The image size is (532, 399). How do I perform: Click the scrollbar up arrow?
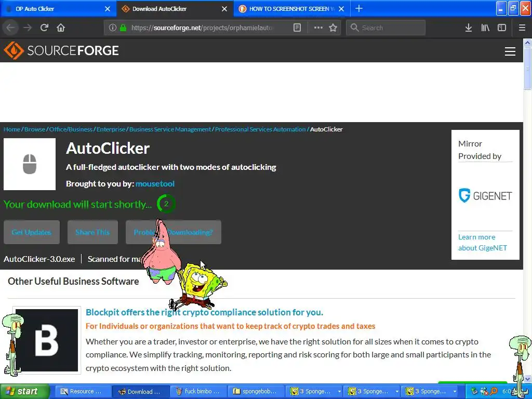pyautogui.click(x=527, y=43)
